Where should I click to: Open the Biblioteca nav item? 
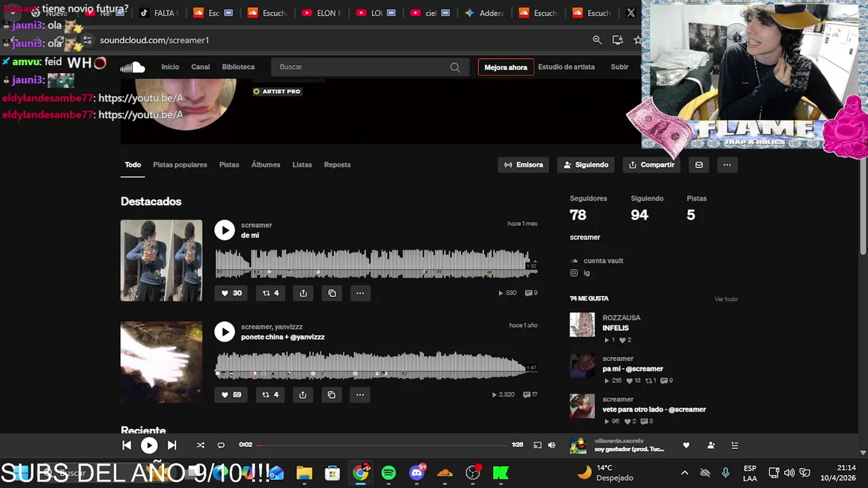(x=238, y=67)
